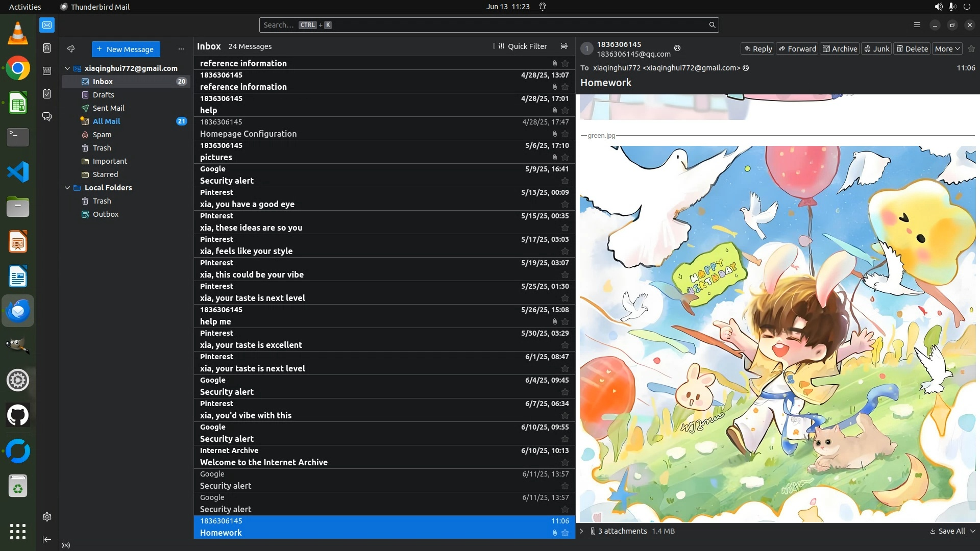Open Settings gear in spaces toolbar
Viewport: 980px width, 551px height.
[x=47, y=517]
